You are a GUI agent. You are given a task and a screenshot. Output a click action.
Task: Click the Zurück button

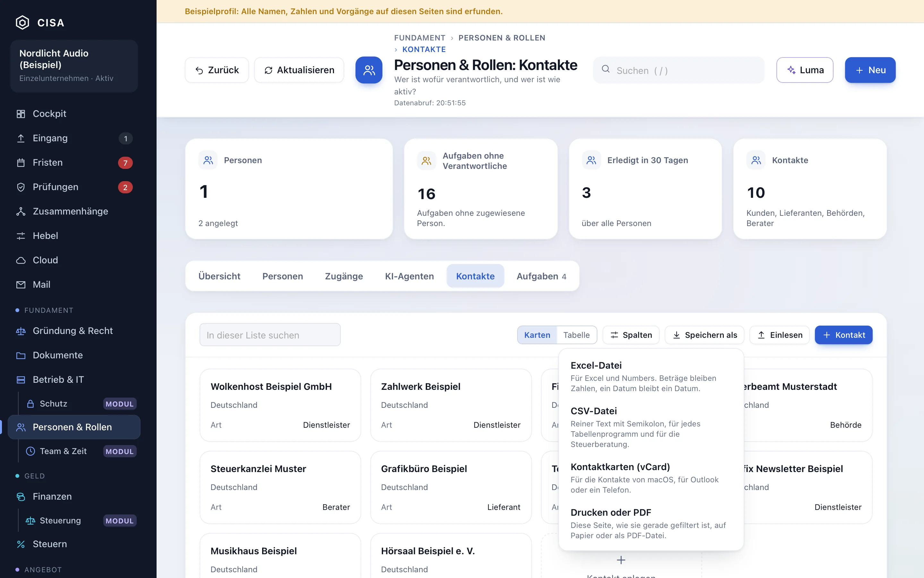[x=217, y=70]
